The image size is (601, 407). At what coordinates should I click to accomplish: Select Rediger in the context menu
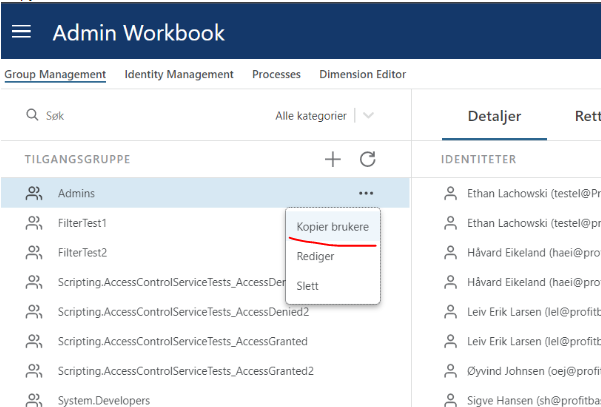pos(316,256)
